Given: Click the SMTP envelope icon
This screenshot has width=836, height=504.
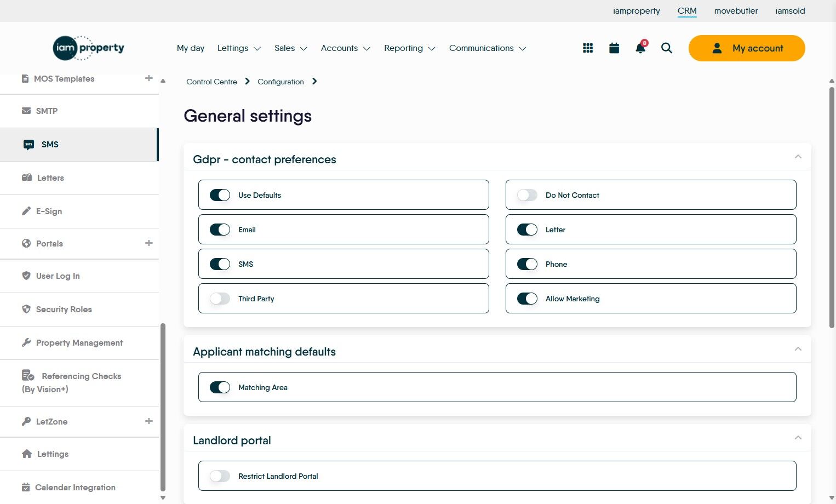Looking at the screenshot, I should click(26, 111).
